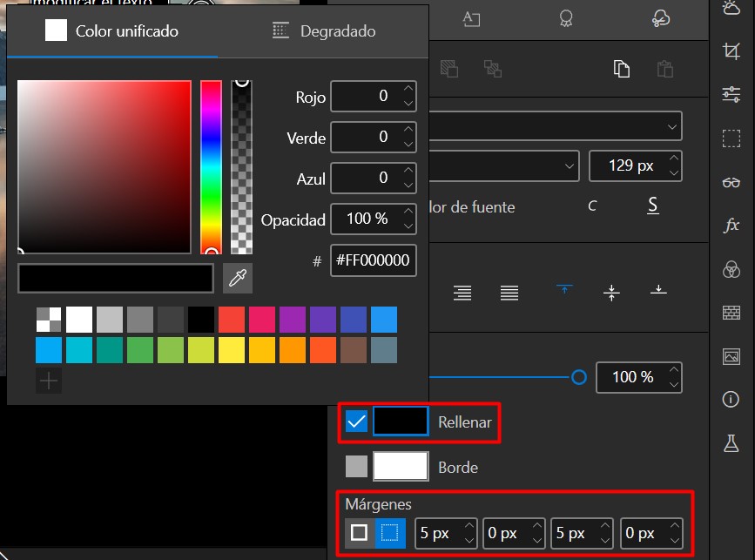Open the lab flask experimental tools
The height and width of the screenshot is (560, 755).
(731, 443)
